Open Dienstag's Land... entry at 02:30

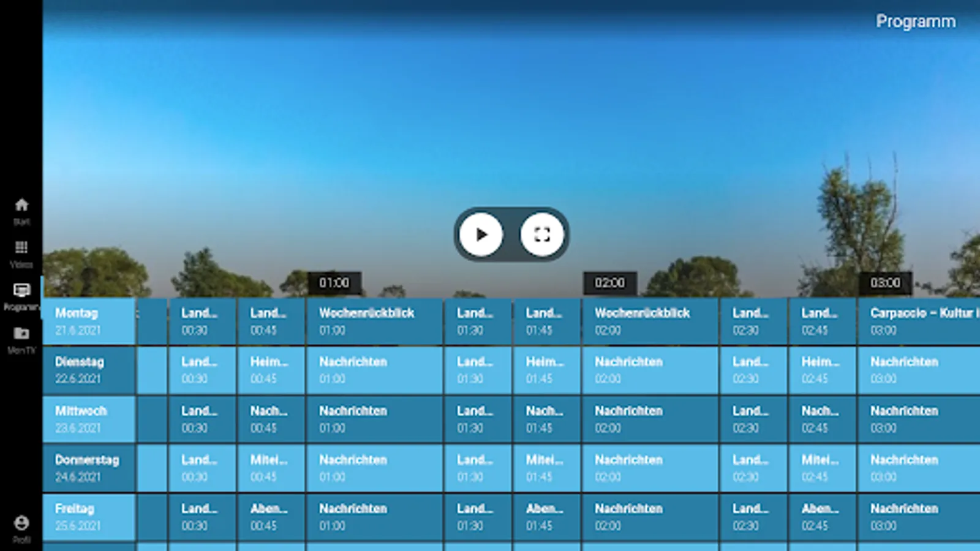pyautogui.click(x=754, y=370)
